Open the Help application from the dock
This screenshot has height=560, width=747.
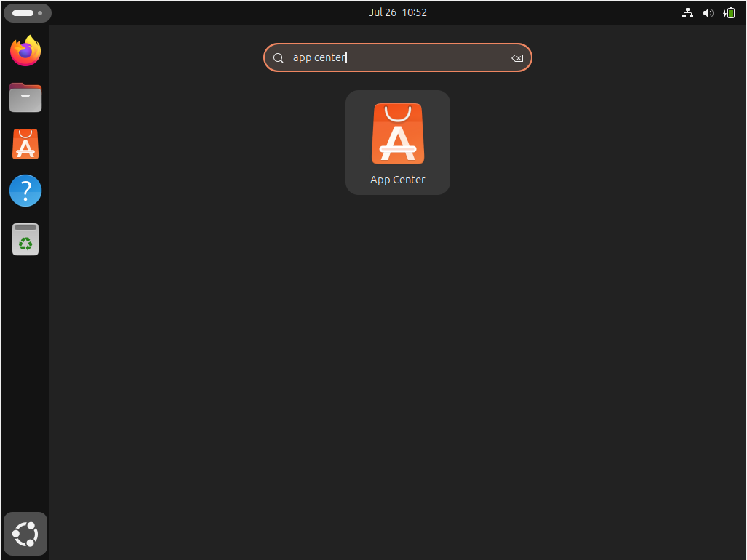coord(25,190)
